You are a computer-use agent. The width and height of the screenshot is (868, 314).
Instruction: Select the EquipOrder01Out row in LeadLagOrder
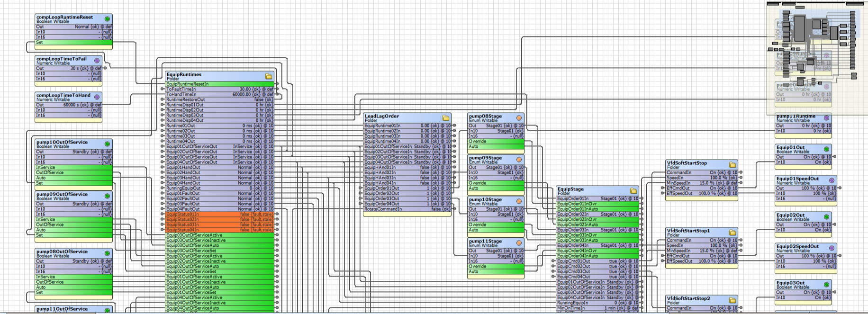tap(407, 188)
